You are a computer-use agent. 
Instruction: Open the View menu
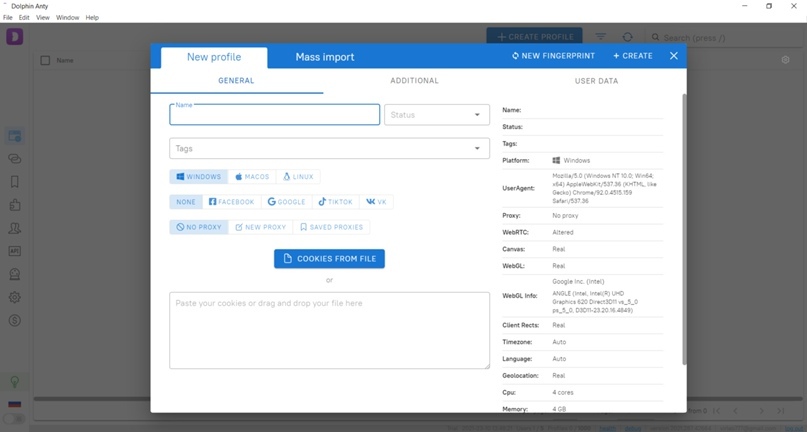coord(43,18)
